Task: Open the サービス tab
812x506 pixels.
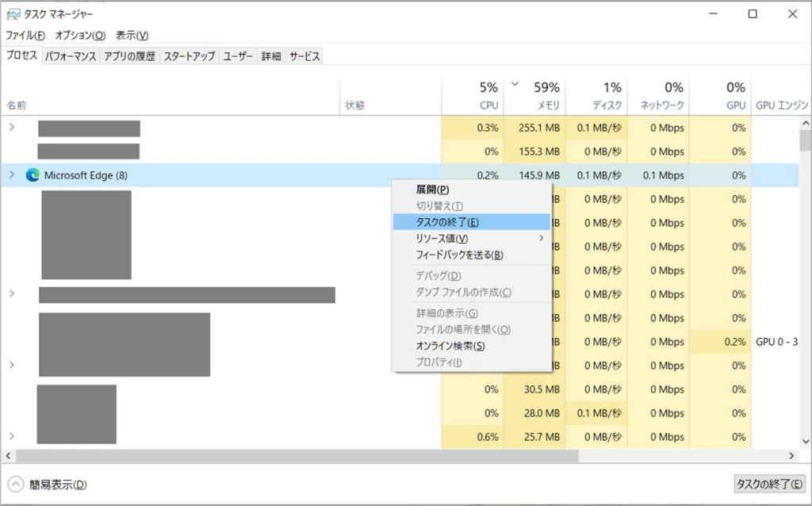Action: pyautogui.click(x=304, y=56)
